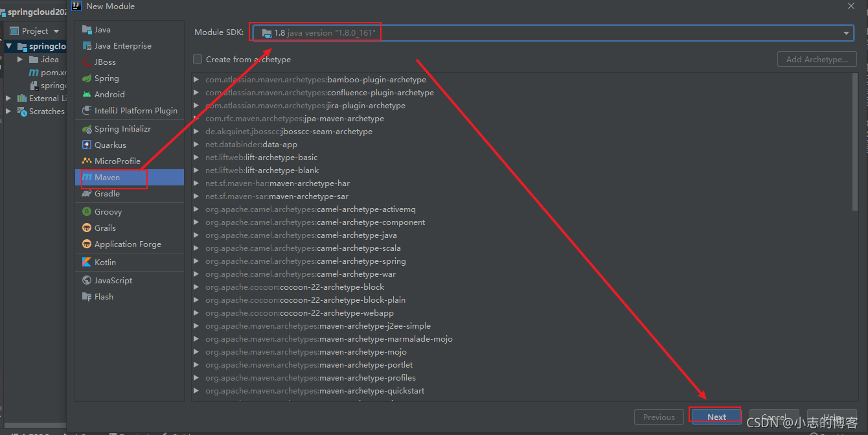
Task: Choose the Groovy icon
Action: pyautogui.click(x=87, y=212)
